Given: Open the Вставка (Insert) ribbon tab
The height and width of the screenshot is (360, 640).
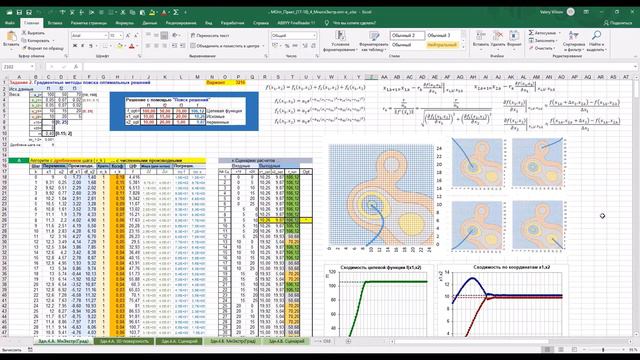Looking at the screenshot, I should tap(55, 23).
